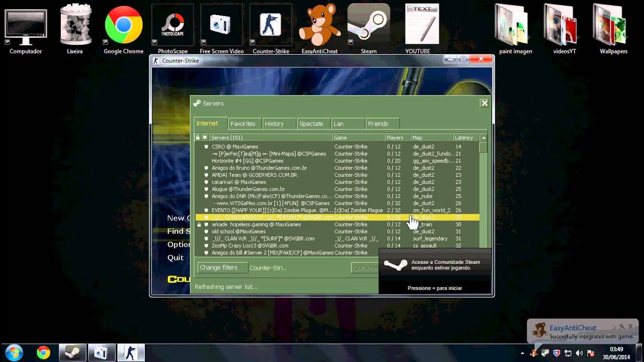Open the Wallpapers folder
This screenshot has width=644, height=362.
click(x=613, y=29)
